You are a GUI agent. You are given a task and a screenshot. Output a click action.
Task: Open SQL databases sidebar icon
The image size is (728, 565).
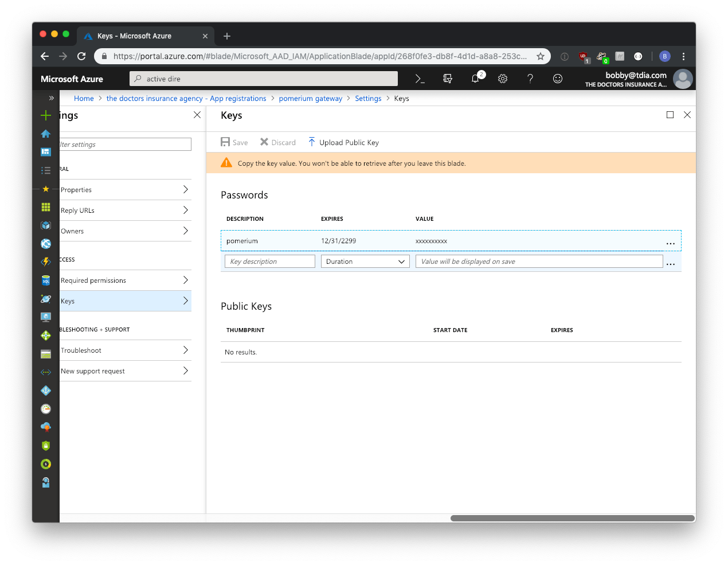click(46, 280)
